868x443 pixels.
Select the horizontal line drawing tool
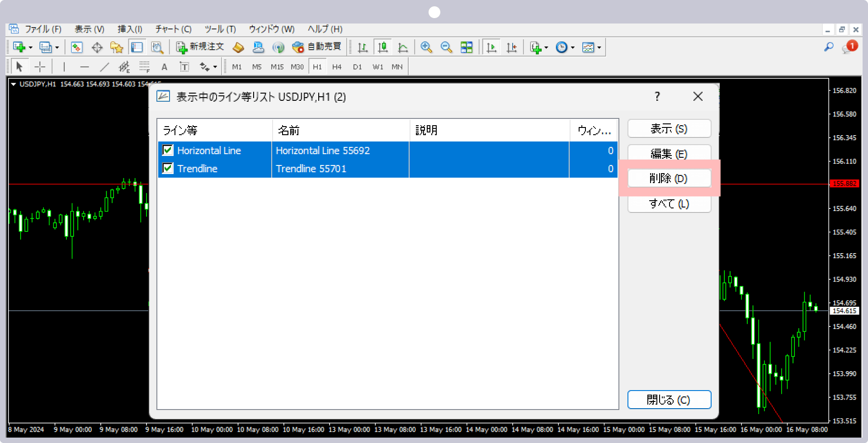click(x=85, y=67)
